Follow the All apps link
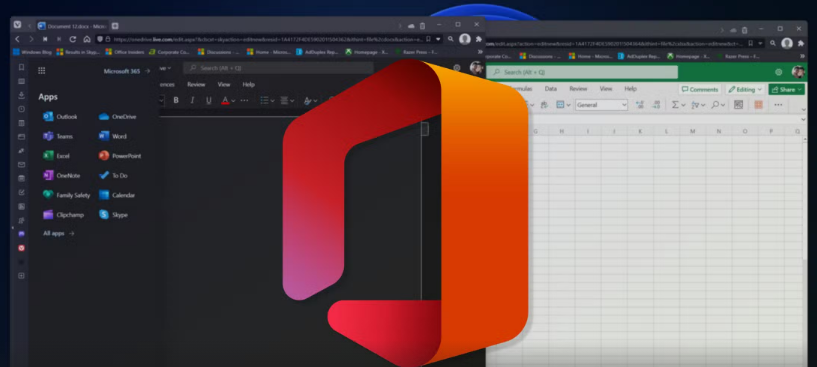The image size is (817, 367). [x=58, y=234]
